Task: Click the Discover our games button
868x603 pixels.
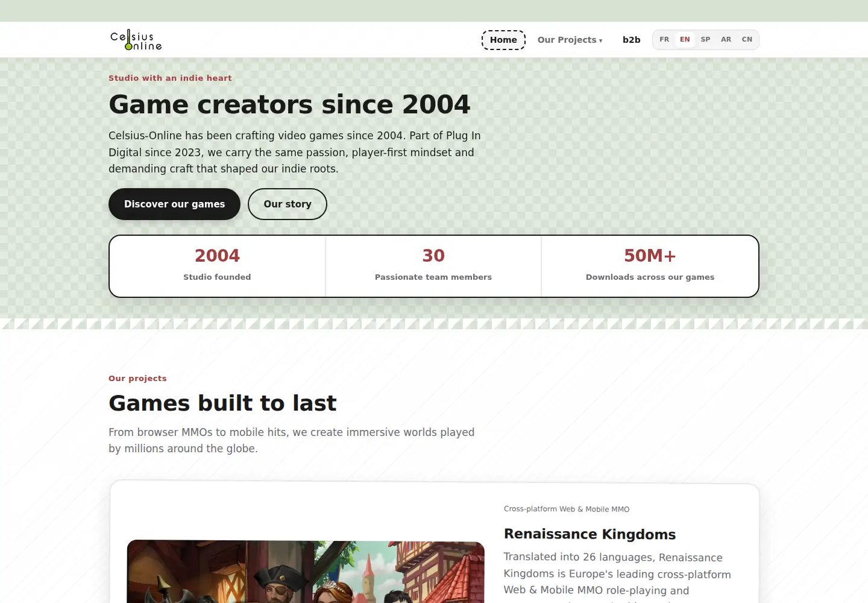Action: (174, 204)
